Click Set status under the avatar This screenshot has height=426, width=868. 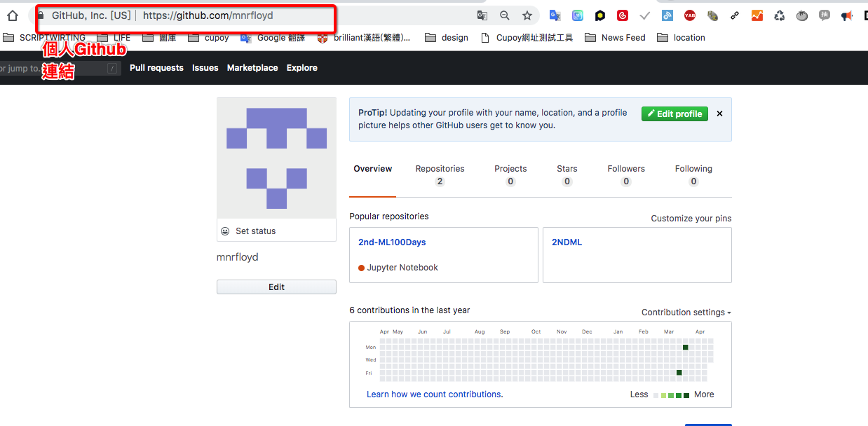point(256,231)
